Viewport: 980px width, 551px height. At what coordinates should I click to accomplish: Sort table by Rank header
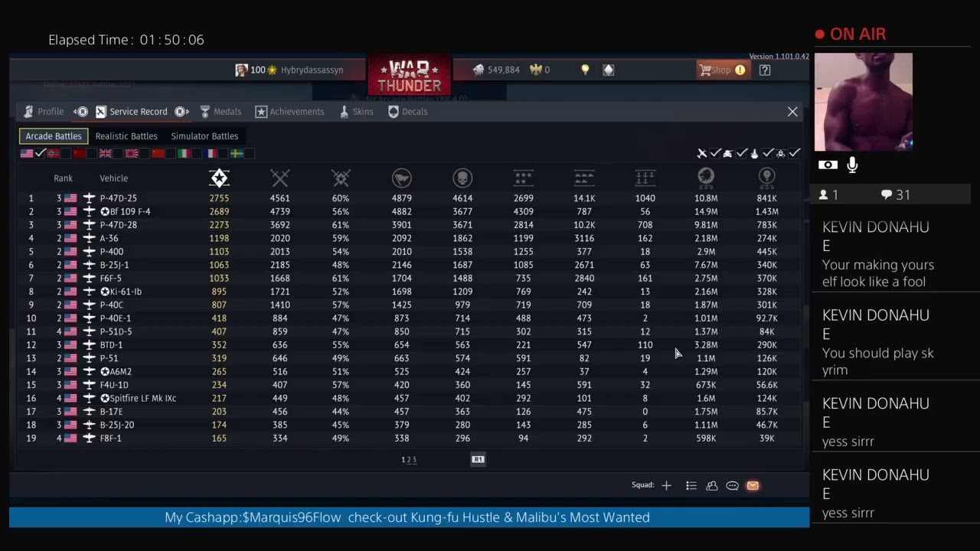63,178
